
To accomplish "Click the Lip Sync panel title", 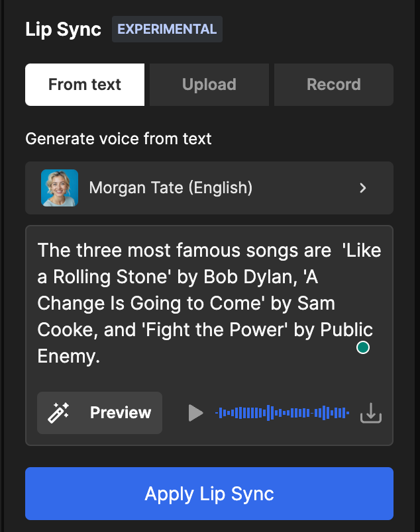I will tap(63, 29).
